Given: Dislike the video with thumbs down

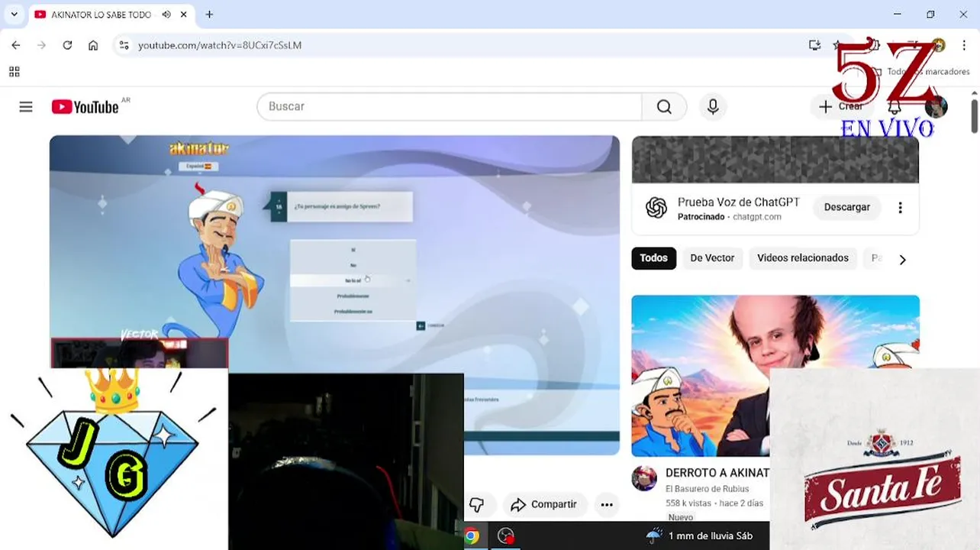Looking at the screenshot, I should click(477, 505).
